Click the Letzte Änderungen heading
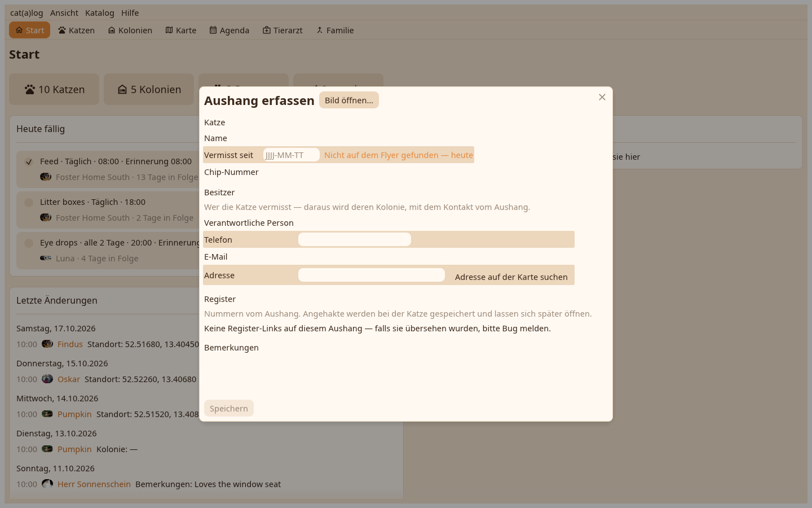 (x=57, y=300)
